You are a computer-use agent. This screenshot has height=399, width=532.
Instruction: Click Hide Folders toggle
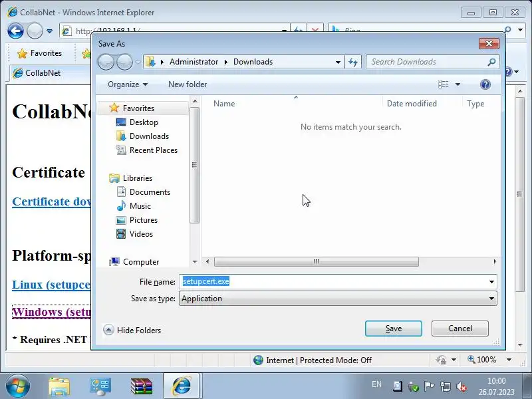(x=132, y=330)
